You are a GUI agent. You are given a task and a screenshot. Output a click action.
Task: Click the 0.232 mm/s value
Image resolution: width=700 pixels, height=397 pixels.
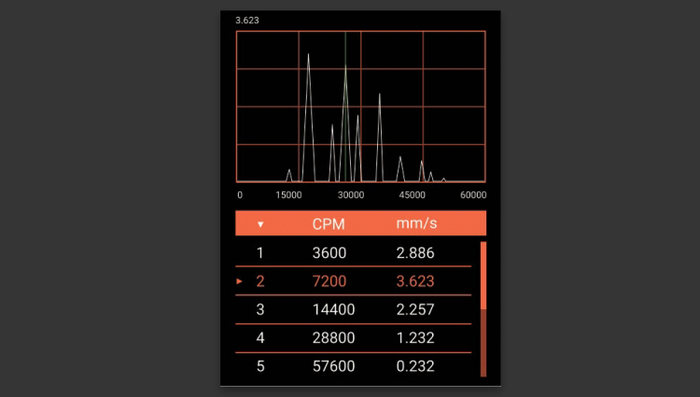coord(415,366)
